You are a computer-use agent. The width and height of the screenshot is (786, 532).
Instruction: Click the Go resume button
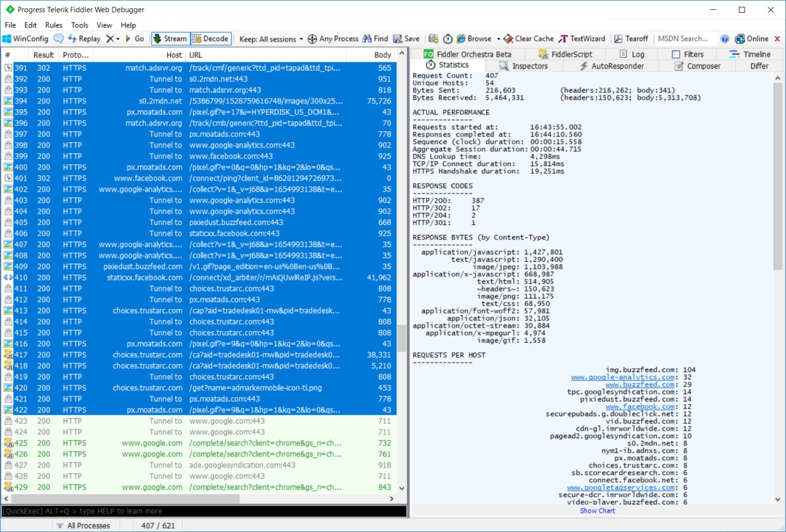click(x=135, y=39)
